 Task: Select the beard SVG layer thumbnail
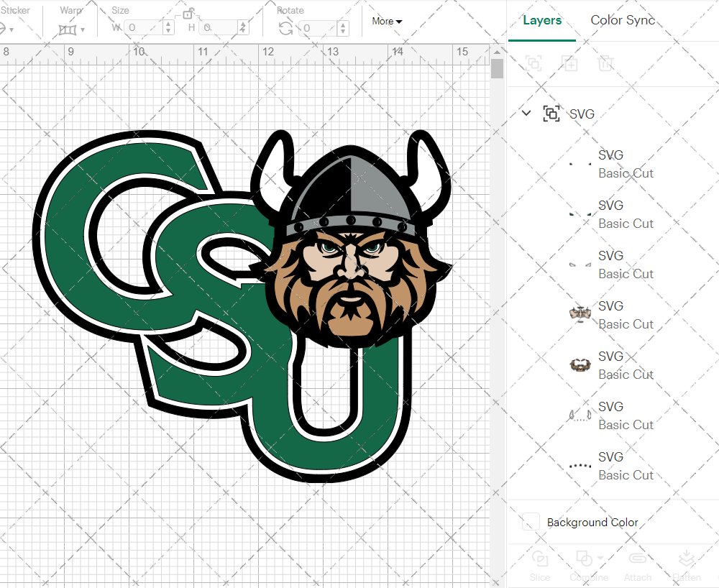(580, 365)
